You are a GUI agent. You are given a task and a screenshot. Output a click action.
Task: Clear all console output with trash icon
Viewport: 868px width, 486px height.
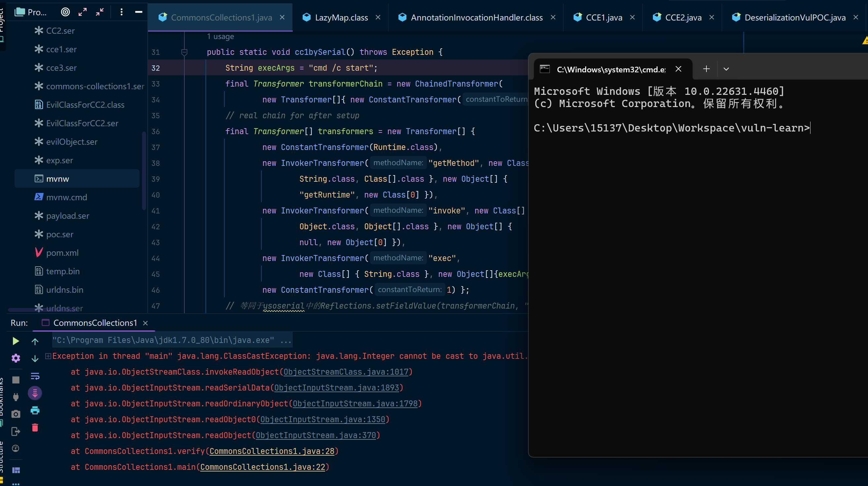(35, 428)
